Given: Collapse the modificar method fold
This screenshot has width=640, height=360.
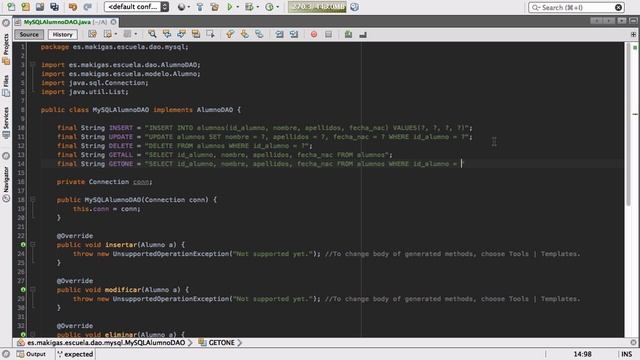Looking at the screenshot, I should 33,289.
